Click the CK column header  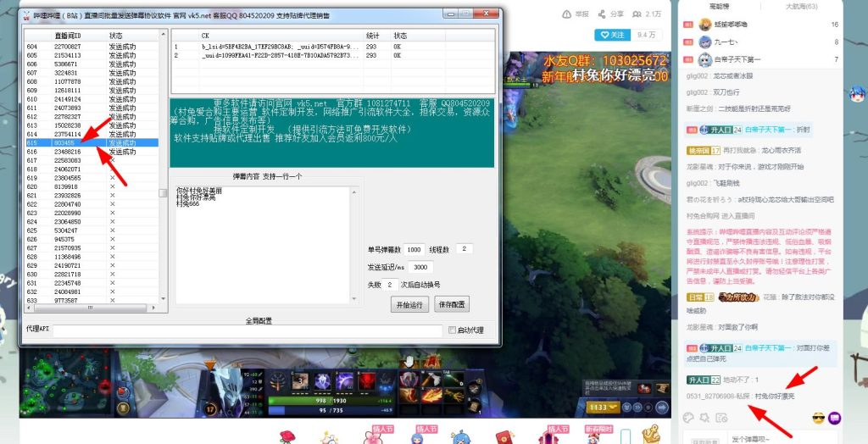click(x=281, y=36)
